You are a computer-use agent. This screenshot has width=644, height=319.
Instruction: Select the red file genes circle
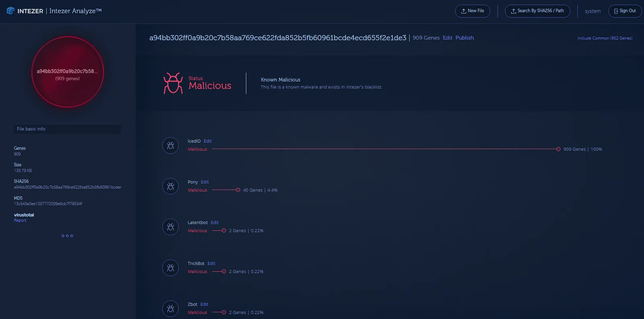68,72
